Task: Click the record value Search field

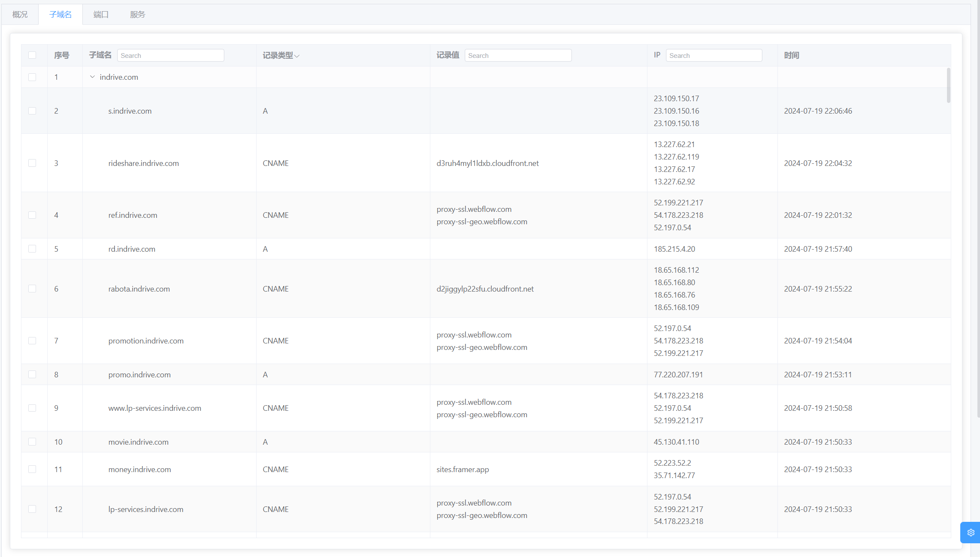Action: coord(517,55)
